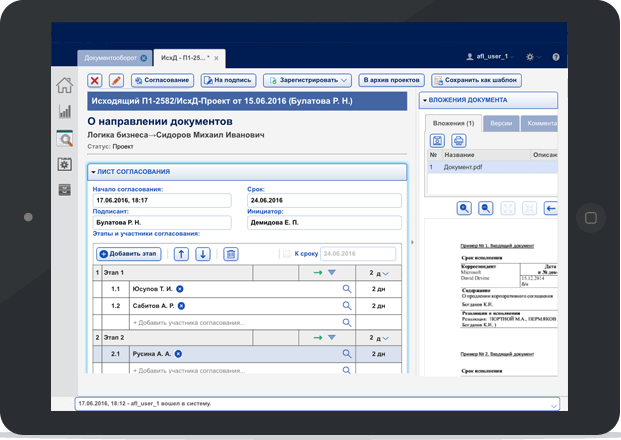Open the Вложения (1) tab

(x=453, y=123)
